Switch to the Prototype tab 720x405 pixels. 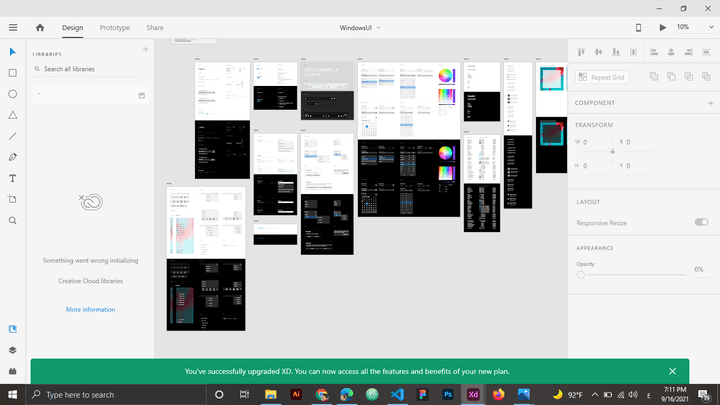115,28
